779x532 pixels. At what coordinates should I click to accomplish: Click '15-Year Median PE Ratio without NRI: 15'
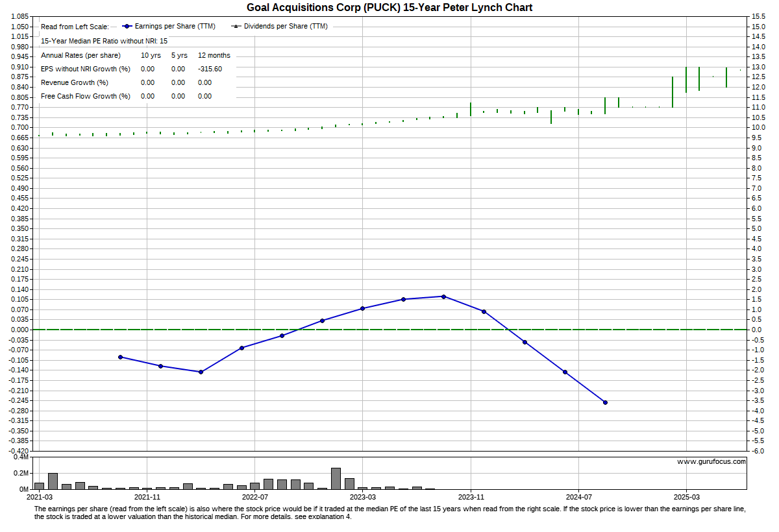click(x=104, y=41)
